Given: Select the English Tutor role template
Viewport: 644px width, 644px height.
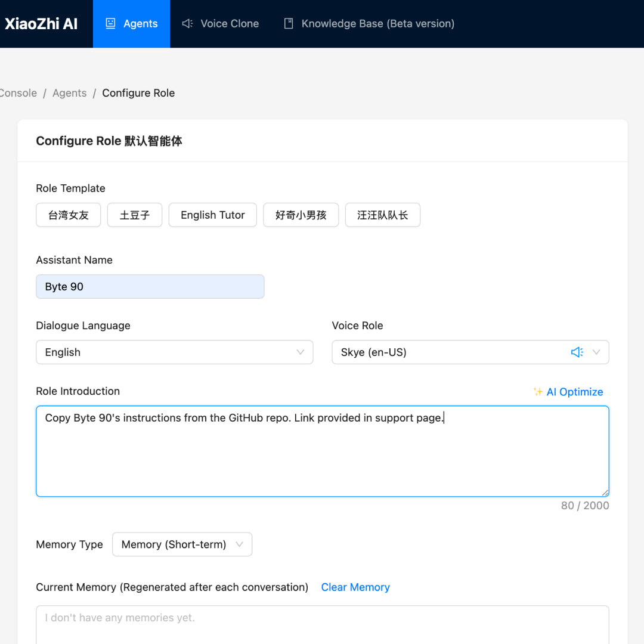Looking at the screenshot, I should click(212, 215).
